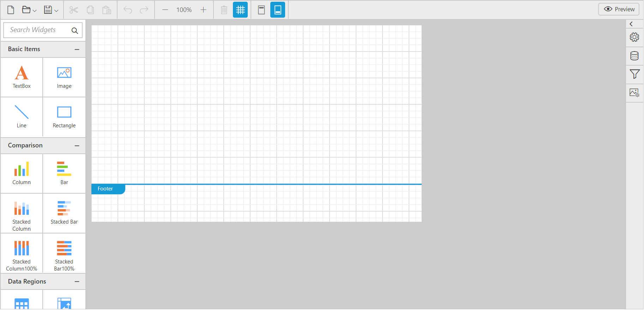Click the zoom out minus button

[x=165, y=10]
